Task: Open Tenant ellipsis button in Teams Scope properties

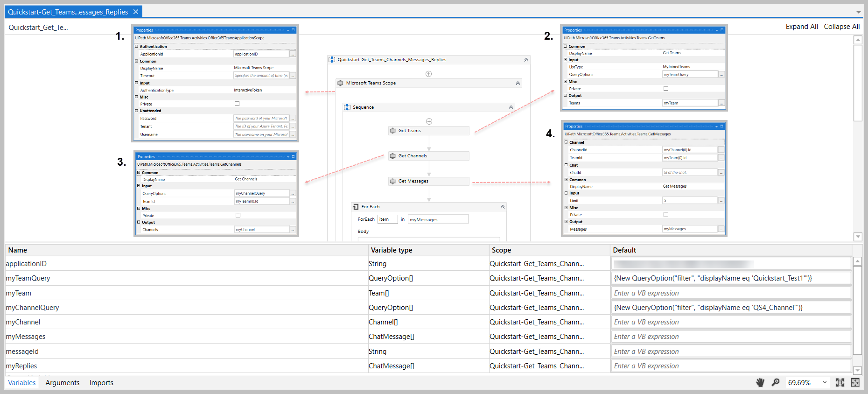Action: click(x=293, y=127)
